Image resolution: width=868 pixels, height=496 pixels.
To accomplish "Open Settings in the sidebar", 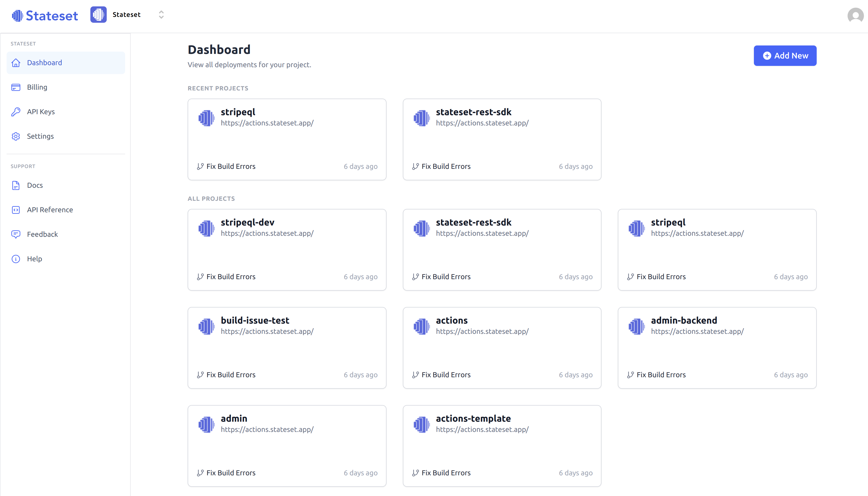I will 66,136.
